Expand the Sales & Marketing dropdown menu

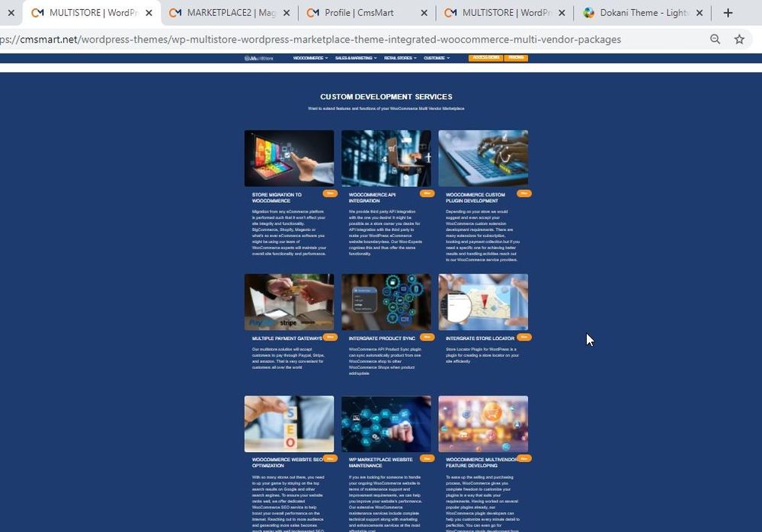(x=356, y=58)
